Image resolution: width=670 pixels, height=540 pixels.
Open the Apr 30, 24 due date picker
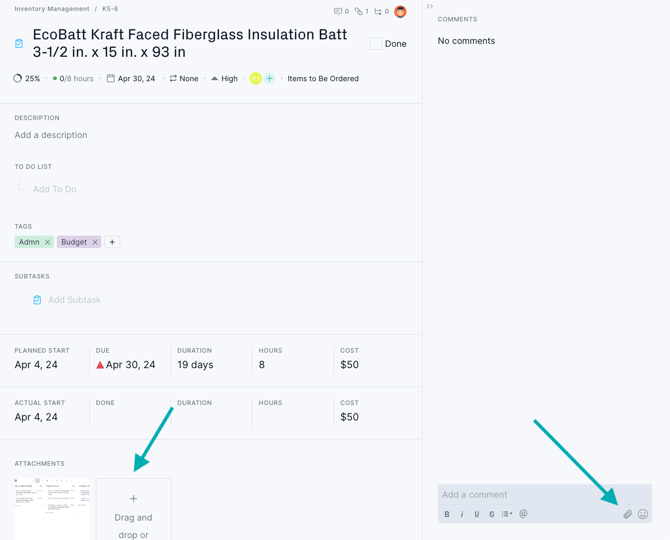point(131,79)
